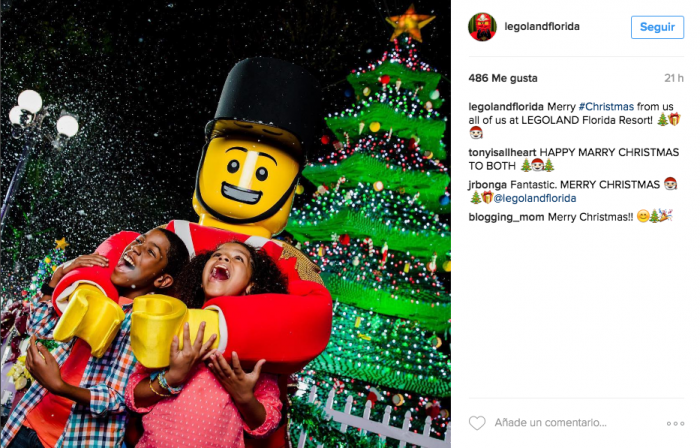Viewport: 700px width, 448px height.
Task: Follow the account with Seguir button
Action: pos(657,27)
